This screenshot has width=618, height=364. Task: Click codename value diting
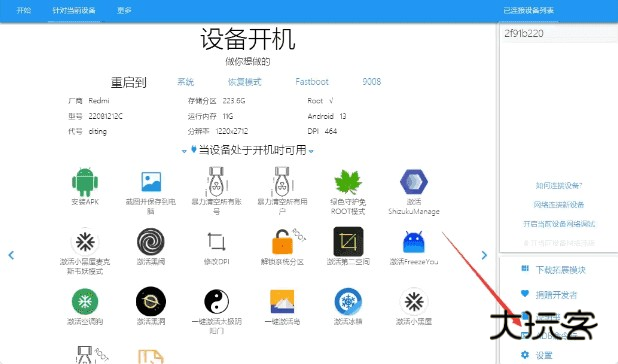tap(97, 132)
